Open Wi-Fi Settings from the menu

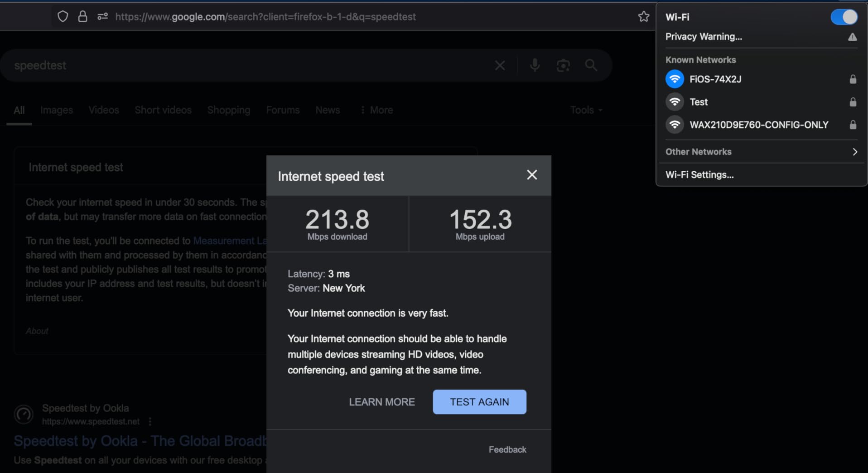pyautogui.click(x=699, y=175)
